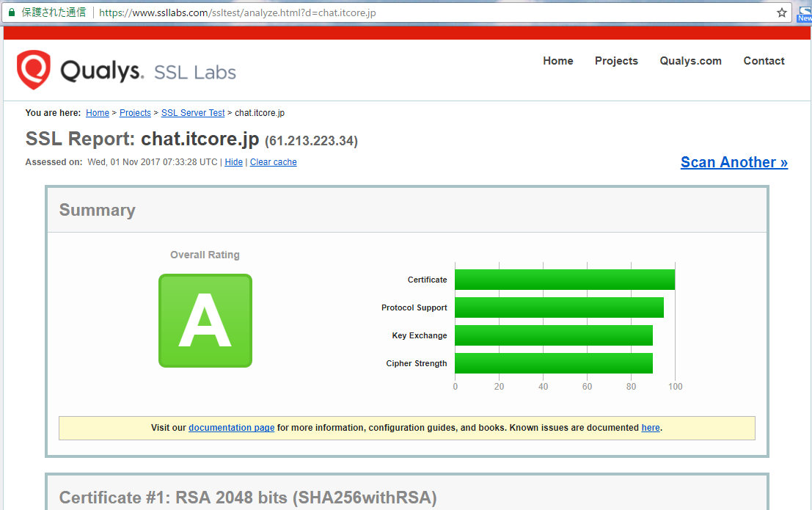Click the 'Key Exchange' chart label
Viewport: 812px width, 510px height.
[x=420, y=335]
